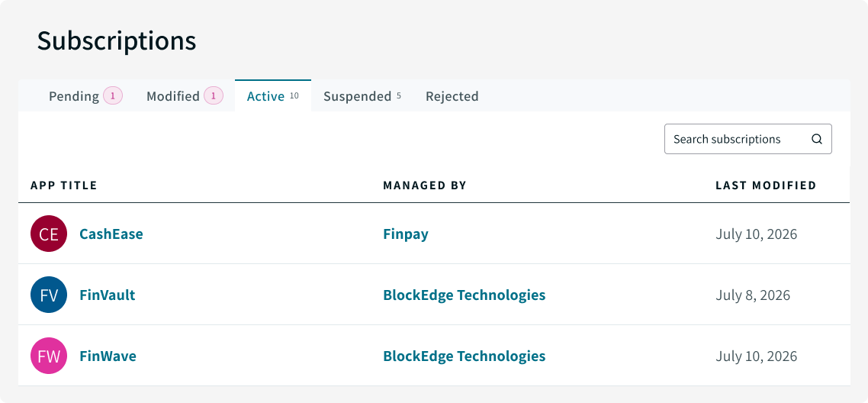Click the Pending tab count badge

[x=113, y=95]
